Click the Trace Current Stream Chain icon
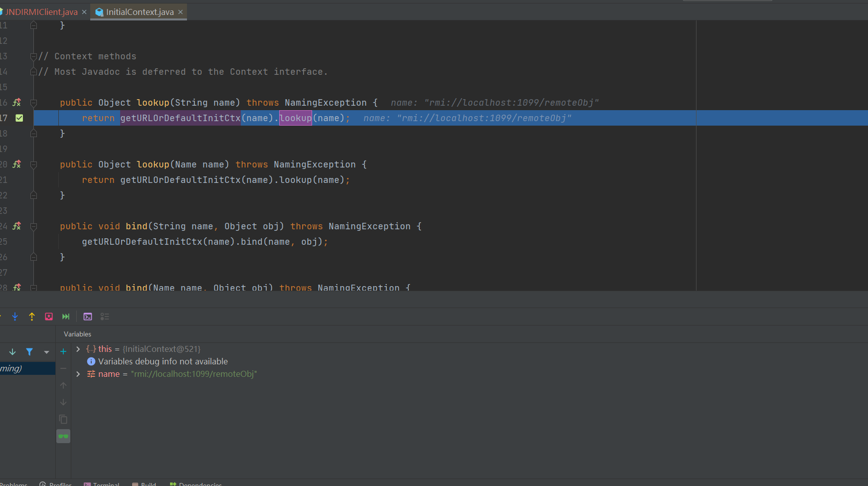Image resolution: width=868 pixels, height=486 pixels. coord(105,317)
